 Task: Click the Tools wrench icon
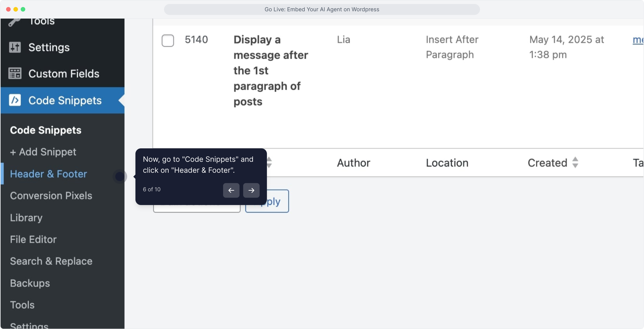[14, 22]
